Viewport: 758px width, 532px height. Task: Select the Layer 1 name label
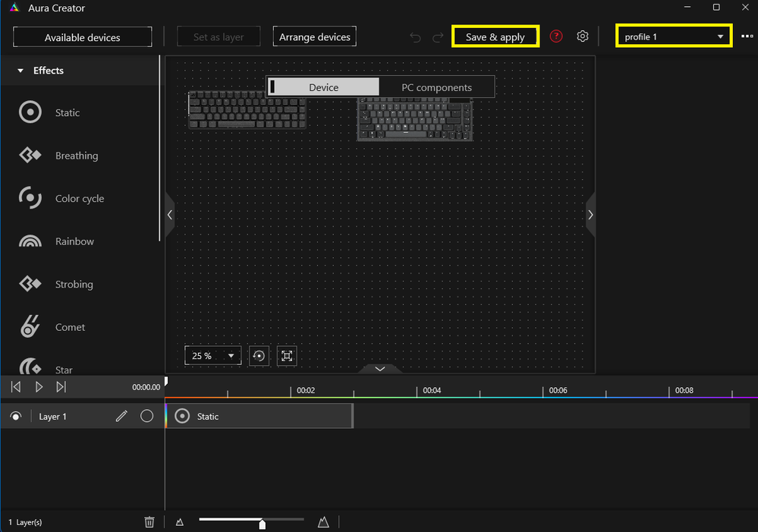[x=52, y=417]
